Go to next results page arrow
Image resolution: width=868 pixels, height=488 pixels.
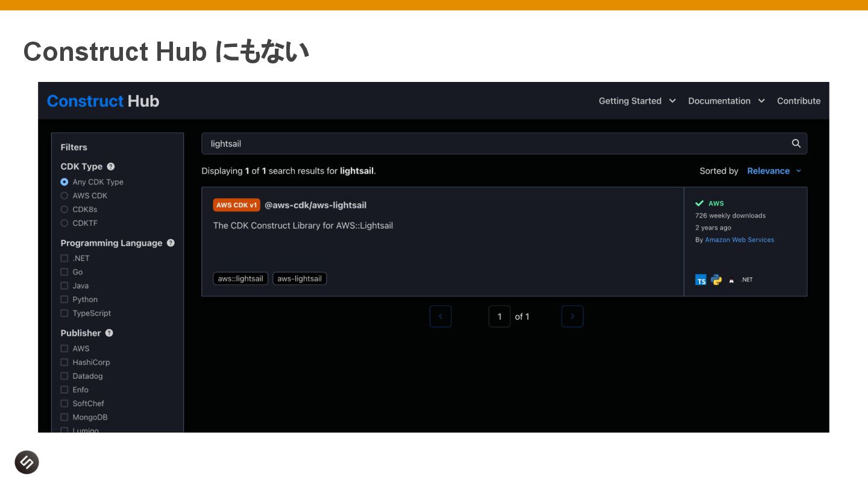pyautogui.click(x=572, y=316)
